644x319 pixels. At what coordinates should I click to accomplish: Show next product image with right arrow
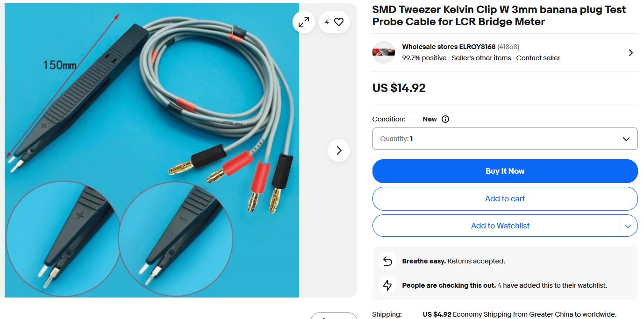[x=339, y=150]
